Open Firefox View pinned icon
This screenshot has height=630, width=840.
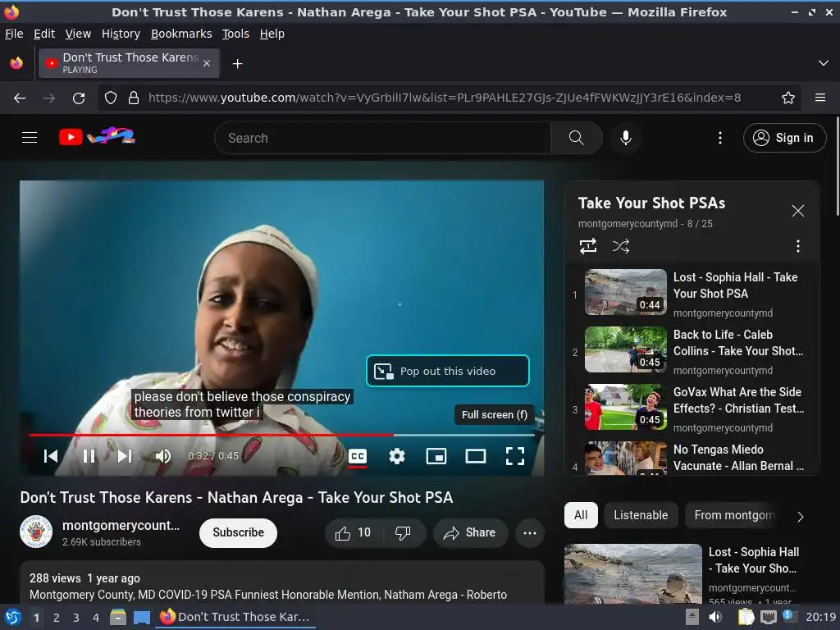pyautogui.click(x=16, y=63)
